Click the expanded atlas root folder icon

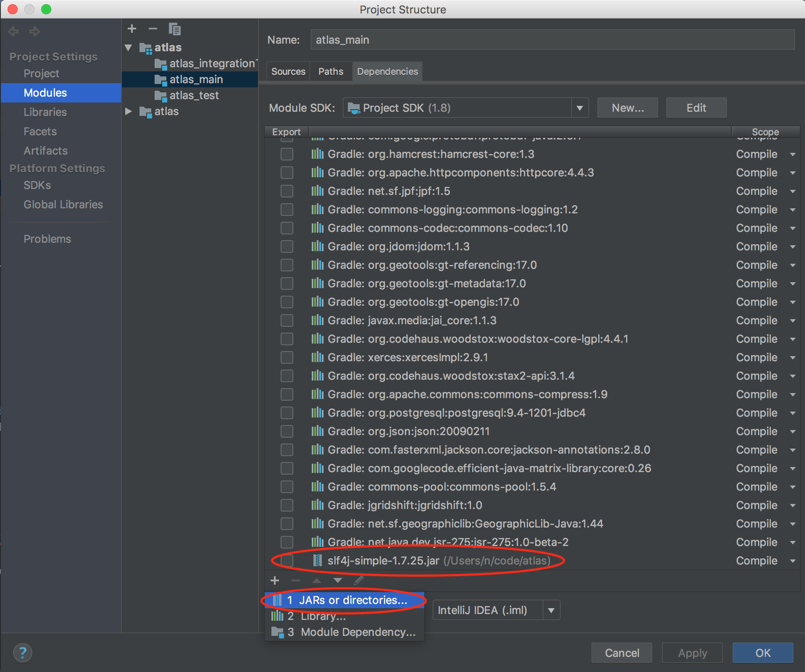pos(145,48)
